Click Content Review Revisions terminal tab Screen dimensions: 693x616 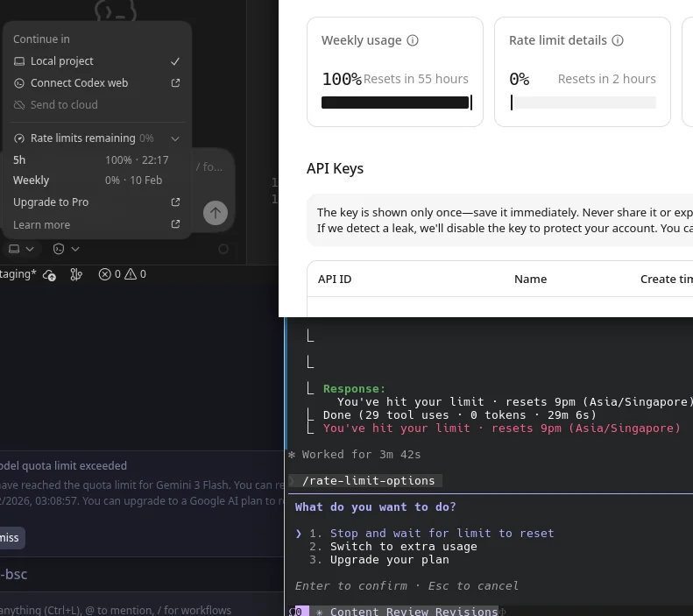[x=414, y=611]
